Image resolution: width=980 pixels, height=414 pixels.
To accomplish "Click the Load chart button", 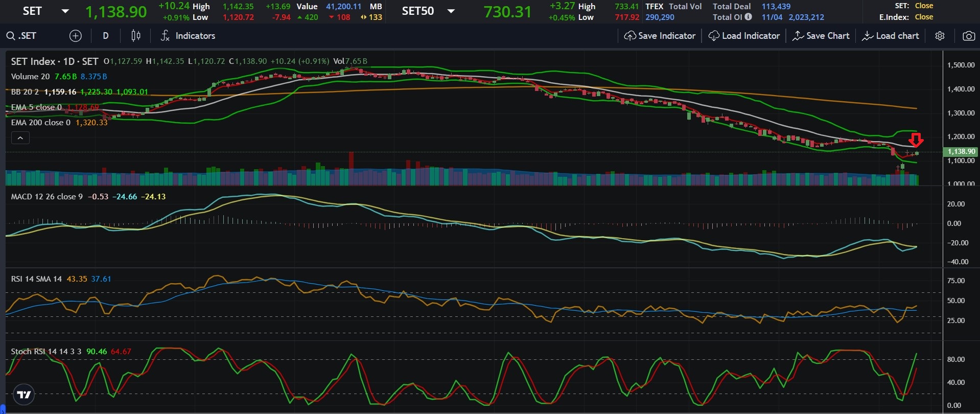I will pos(891,36).
